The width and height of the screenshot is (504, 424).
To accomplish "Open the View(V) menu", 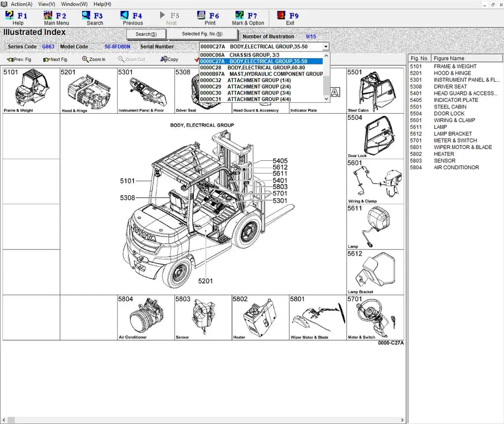I will [x=46, y=4].
